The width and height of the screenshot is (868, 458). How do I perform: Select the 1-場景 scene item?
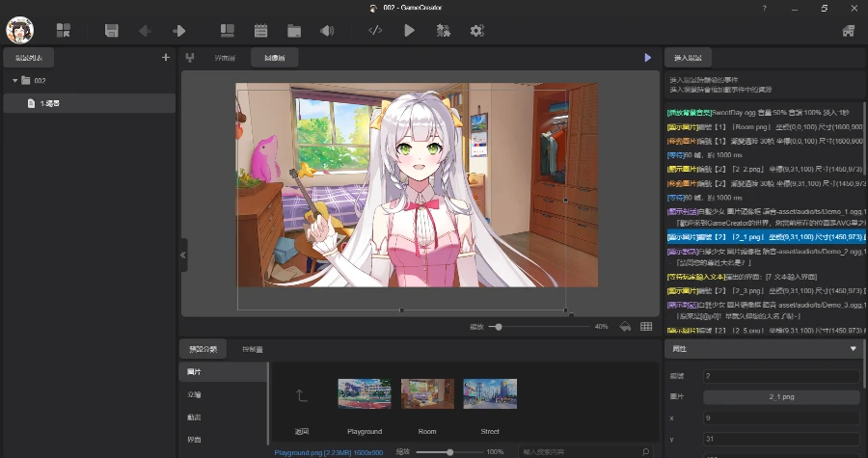[50, 103]
